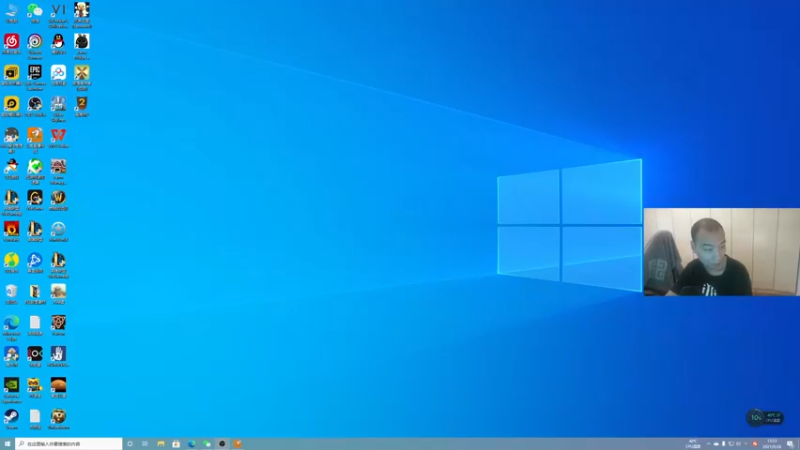The width and height of the screenshot is (800, 450).
Task: Launch the QQ Games penguin with hat icon
Action: [x=11, y=167]
